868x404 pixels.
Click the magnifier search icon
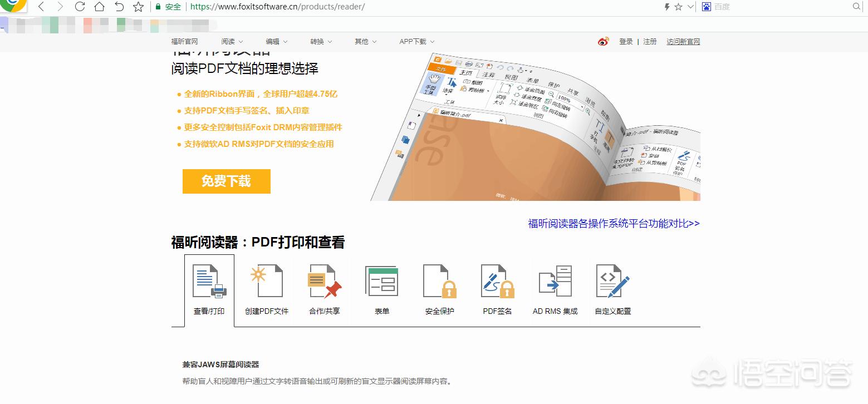click(x=857, y=7)
